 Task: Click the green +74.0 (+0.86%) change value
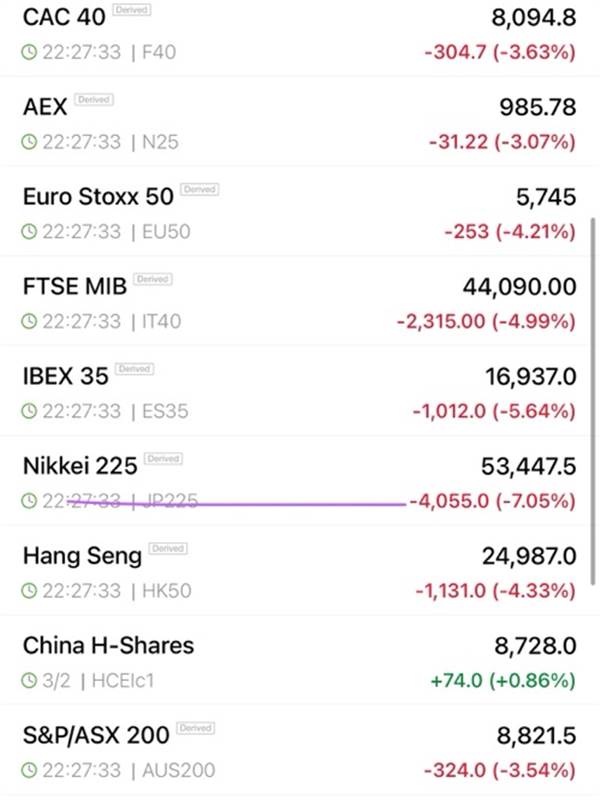click(x=503, y=681)
